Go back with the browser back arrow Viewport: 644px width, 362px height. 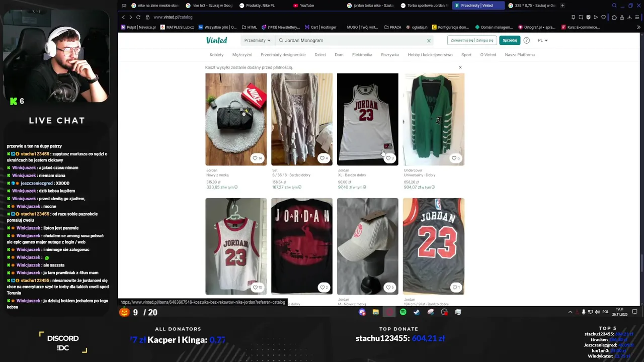(123, 17)
